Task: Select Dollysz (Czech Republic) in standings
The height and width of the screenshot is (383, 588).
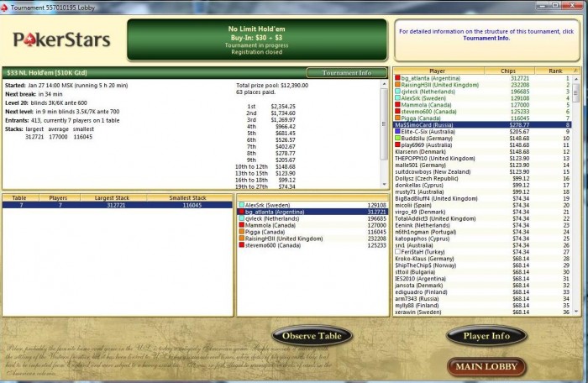Action: click(x=482, y=179)
